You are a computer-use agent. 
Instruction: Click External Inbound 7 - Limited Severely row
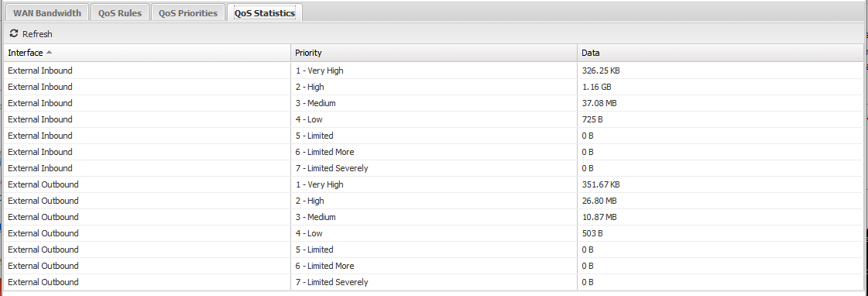click(x=434, y=168)
